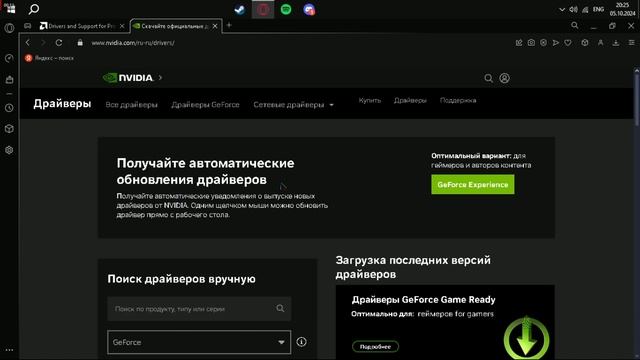Open the Opera menu logo in sidebar
This screenshot has width=640, height=360.
tap(9, 28)
